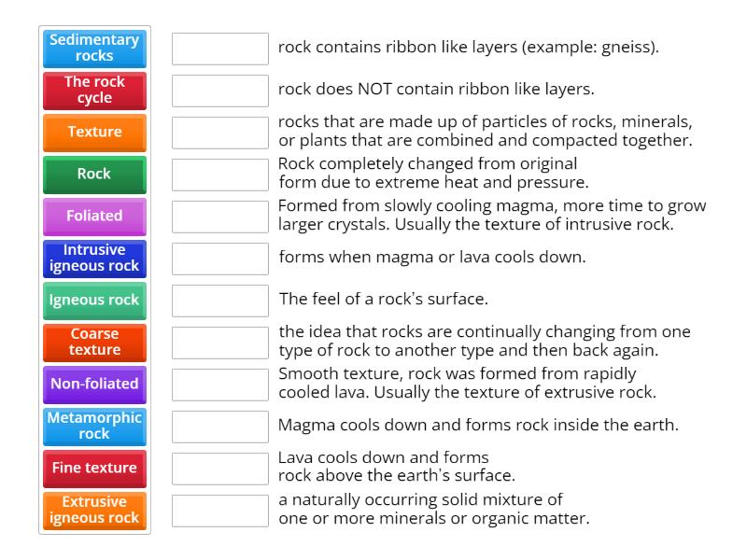
Task: Pick the Igneous rock term tile
Action: [93, 301]
